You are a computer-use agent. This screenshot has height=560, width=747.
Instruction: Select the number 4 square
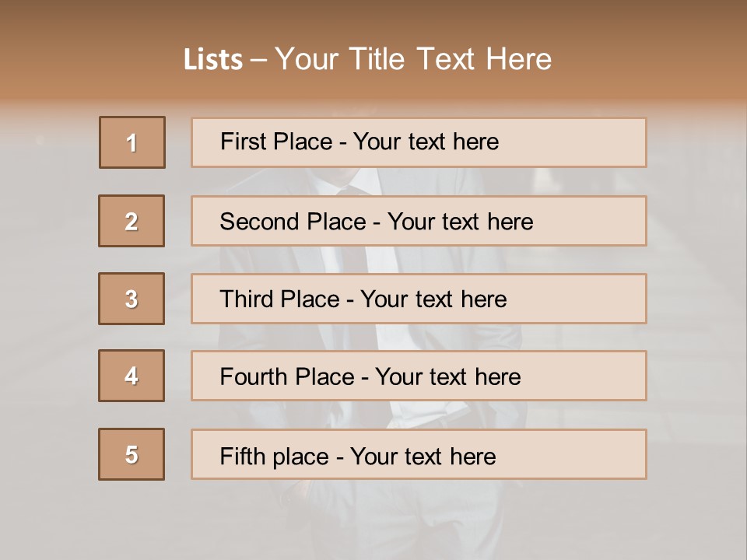(132, 376)
